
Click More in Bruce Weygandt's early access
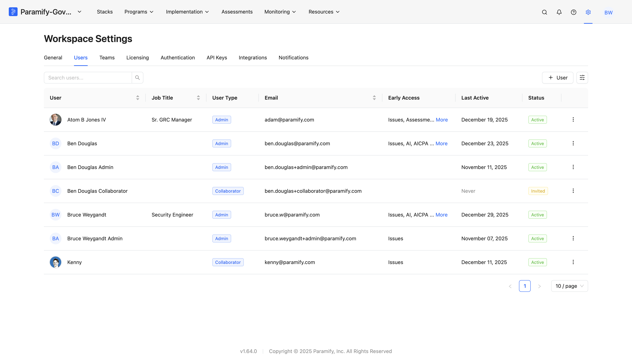coord(442,215)
